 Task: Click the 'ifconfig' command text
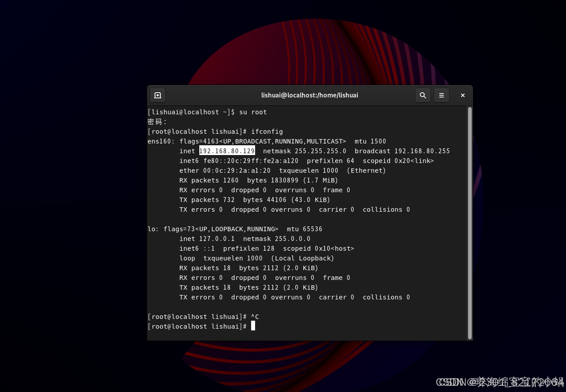(x=267, y=132)
